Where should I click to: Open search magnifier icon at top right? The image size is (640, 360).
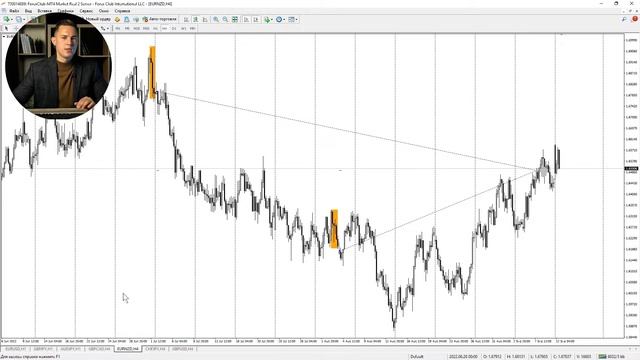(x=624, y=19)
